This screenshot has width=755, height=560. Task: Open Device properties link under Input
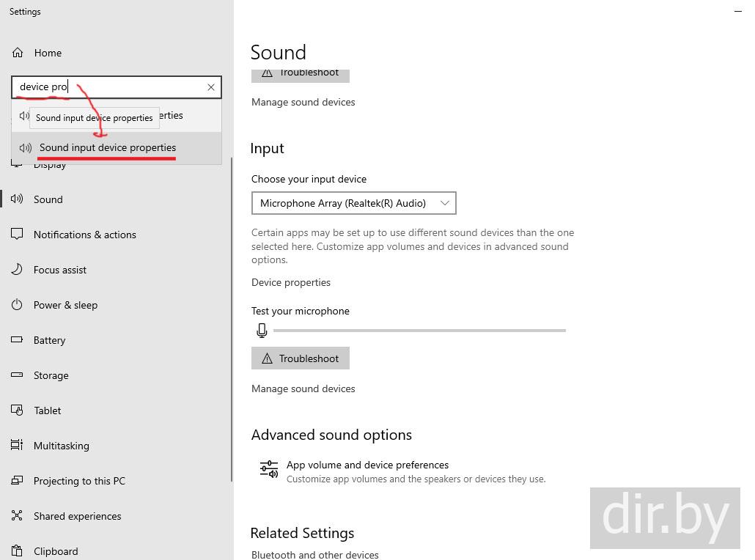[291, 282]
